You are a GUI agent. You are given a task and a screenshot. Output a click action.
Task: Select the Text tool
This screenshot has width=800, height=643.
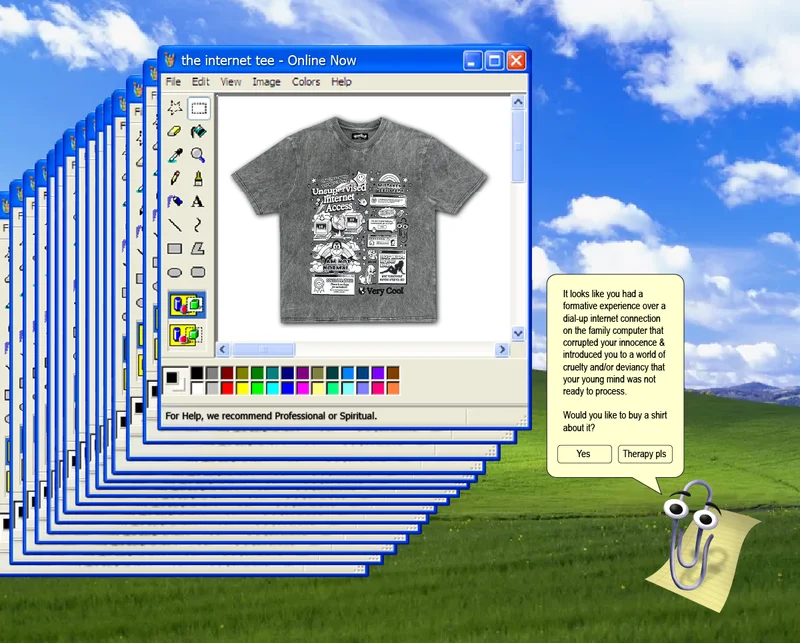click(x=198, y=202)
